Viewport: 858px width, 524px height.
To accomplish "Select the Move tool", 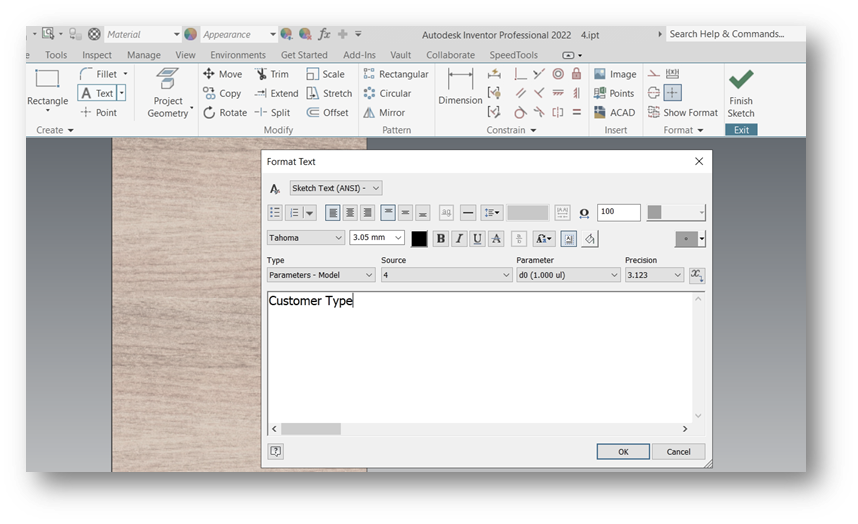I will pyautogui.click(x=222, y=74).
